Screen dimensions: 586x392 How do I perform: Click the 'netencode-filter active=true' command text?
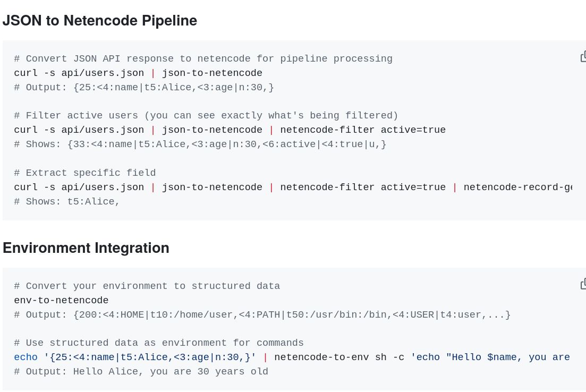[x=362, y=130]
